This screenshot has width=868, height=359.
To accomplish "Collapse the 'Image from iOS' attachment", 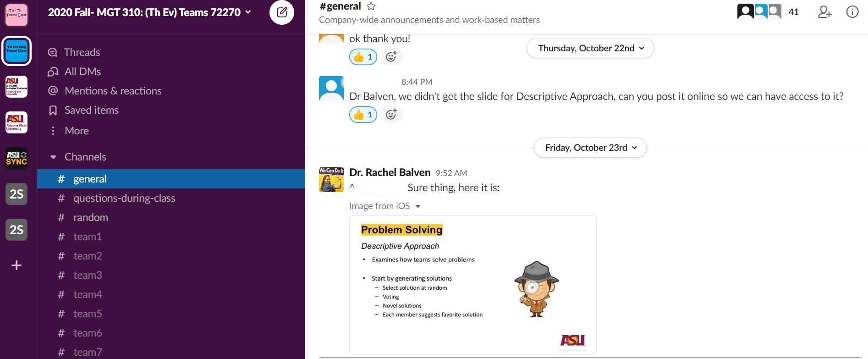I will tap(418, 206).
